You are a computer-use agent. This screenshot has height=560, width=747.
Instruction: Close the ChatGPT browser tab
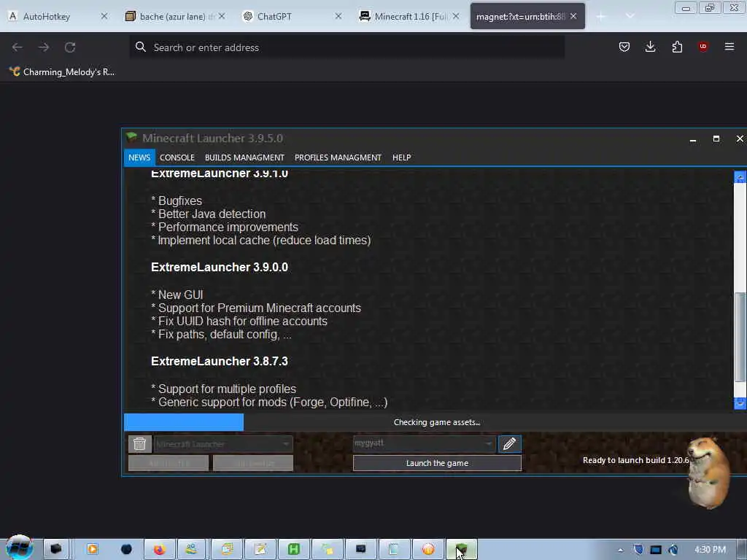(338, 17)
